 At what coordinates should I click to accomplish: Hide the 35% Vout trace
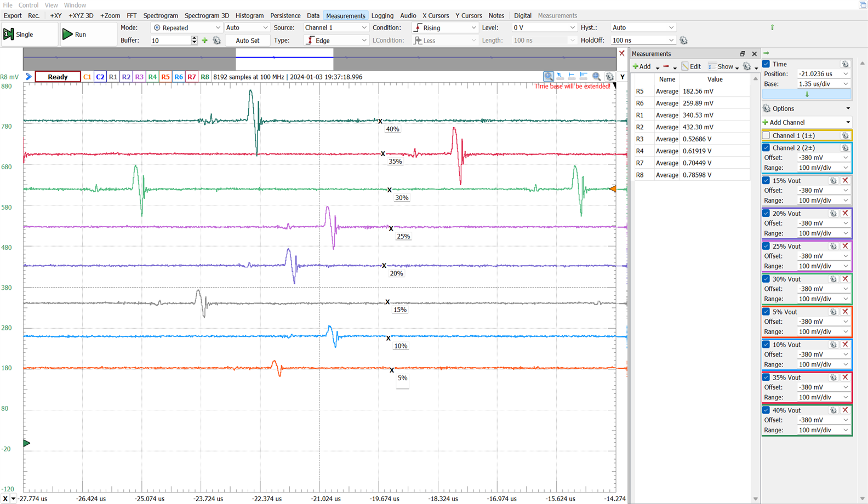(x=766, y=378)
